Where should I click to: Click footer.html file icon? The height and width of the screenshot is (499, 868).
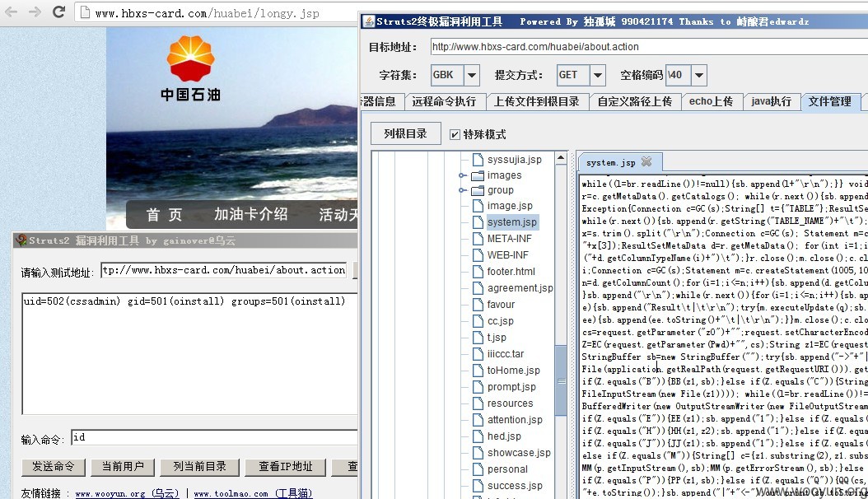pos(478,272)
